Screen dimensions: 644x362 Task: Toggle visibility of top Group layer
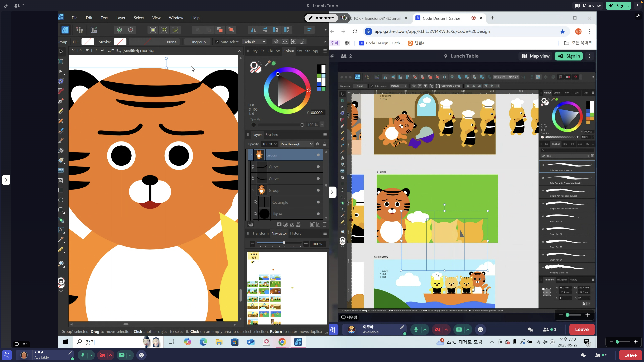[318, 155]
